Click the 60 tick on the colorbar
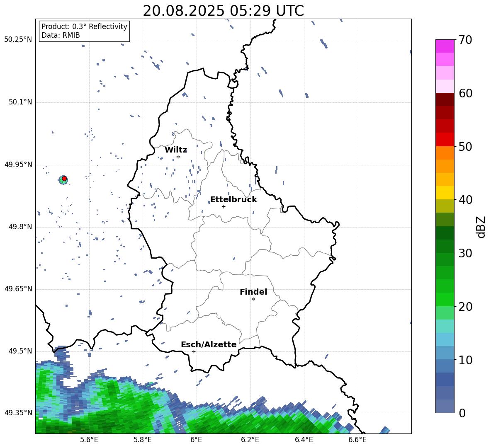The height and width of the screenshot is (448, 491). tap(465, 93)
